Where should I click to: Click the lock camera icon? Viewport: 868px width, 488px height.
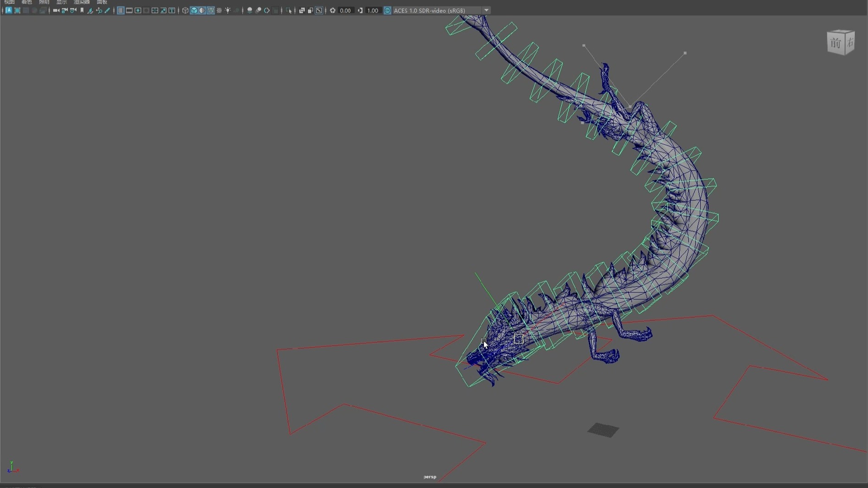coord(65,11)
